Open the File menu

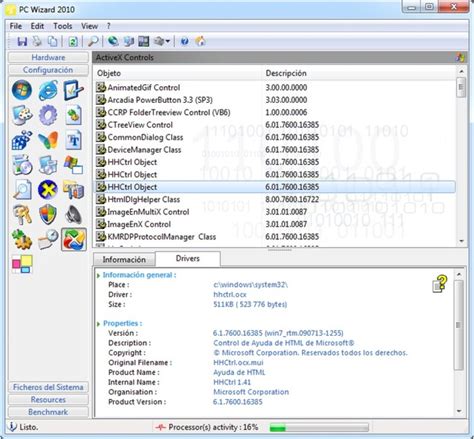coord(16,26)
